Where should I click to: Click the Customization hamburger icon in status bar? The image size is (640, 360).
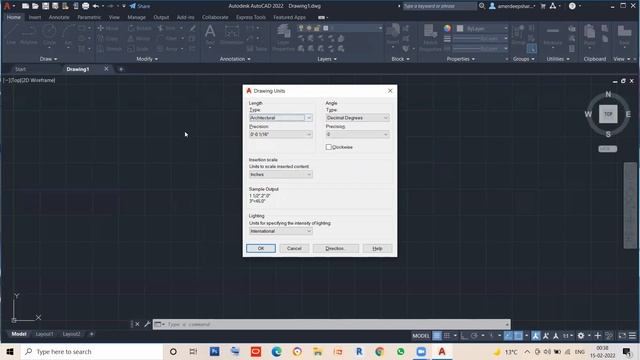[x=632, y=336]
